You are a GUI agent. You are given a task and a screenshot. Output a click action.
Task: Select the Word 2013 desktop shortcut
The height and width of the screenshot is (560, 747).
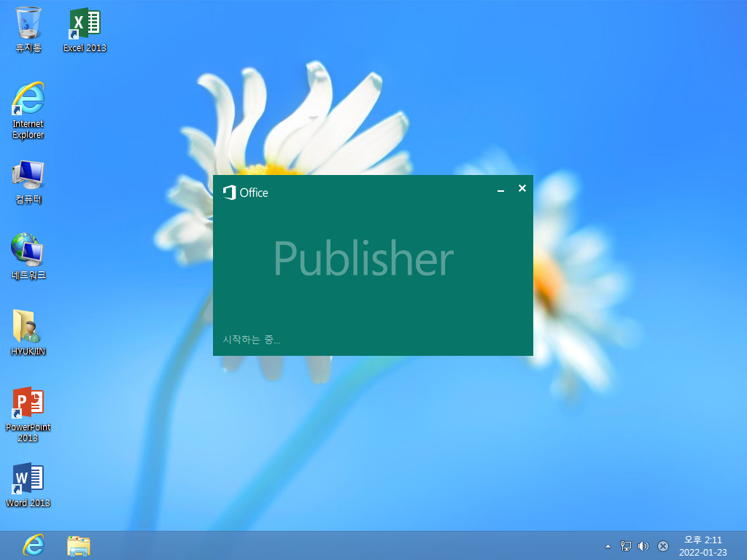pos(28,485)
